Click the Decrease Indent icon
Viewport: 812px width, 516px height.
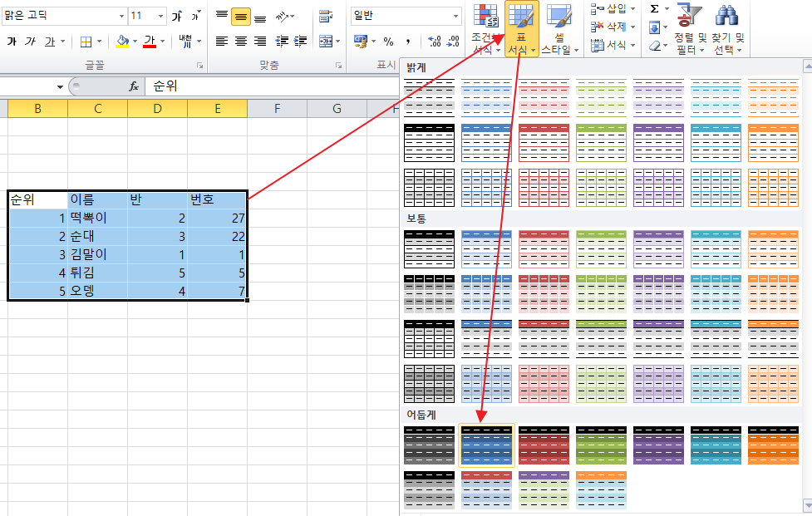[282, 42]
